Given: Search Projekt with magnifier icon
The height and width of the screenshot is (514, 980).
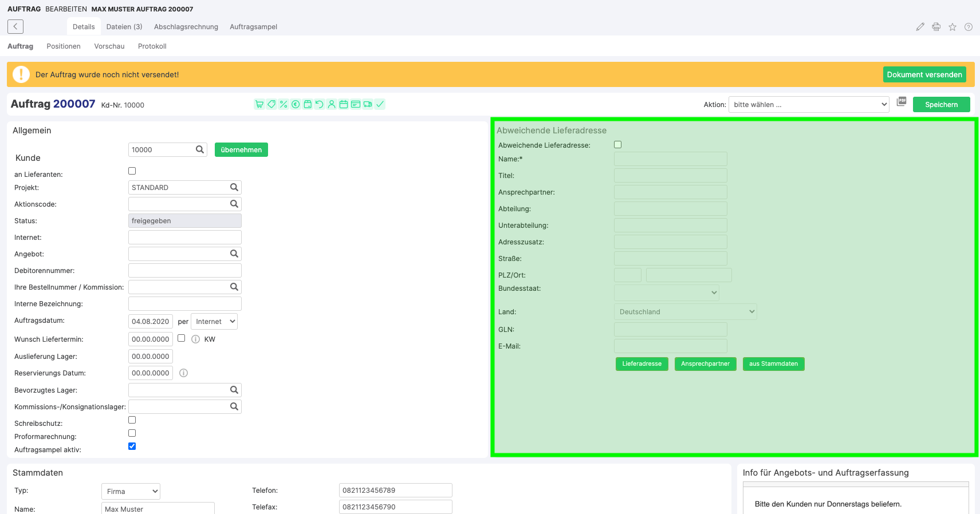Looking at the screenshot, I should tap(234, 187).
